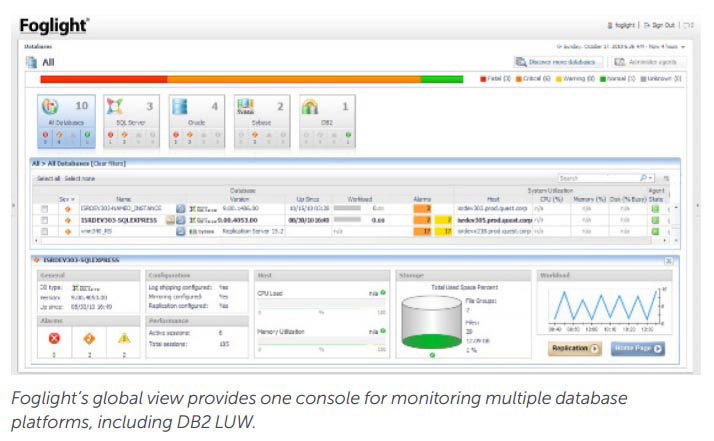The image size is (714, 441).
Task: Click the Up Since column header
Action: click(x=308, y=200)
